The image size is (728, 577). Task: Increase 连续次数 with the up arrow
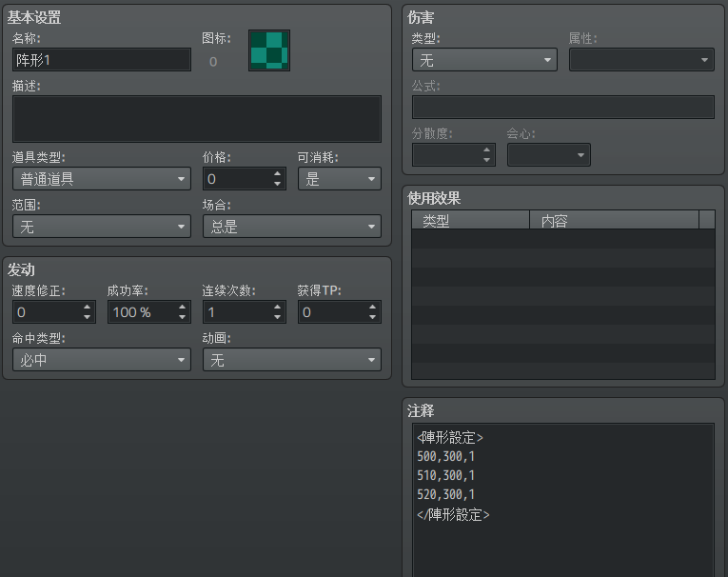click(278, 308)
